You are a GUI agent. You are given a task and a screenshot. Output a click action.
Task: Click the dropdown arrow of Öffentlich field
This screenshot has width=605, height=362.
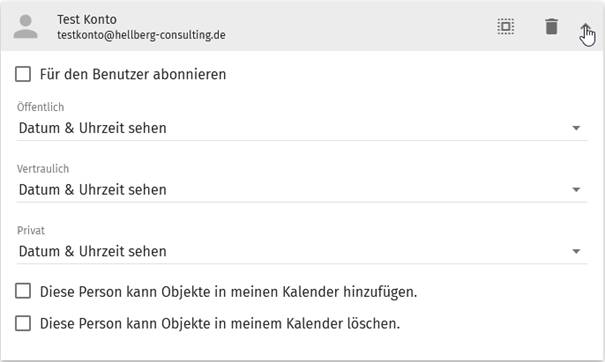click(x=576, y=128)
